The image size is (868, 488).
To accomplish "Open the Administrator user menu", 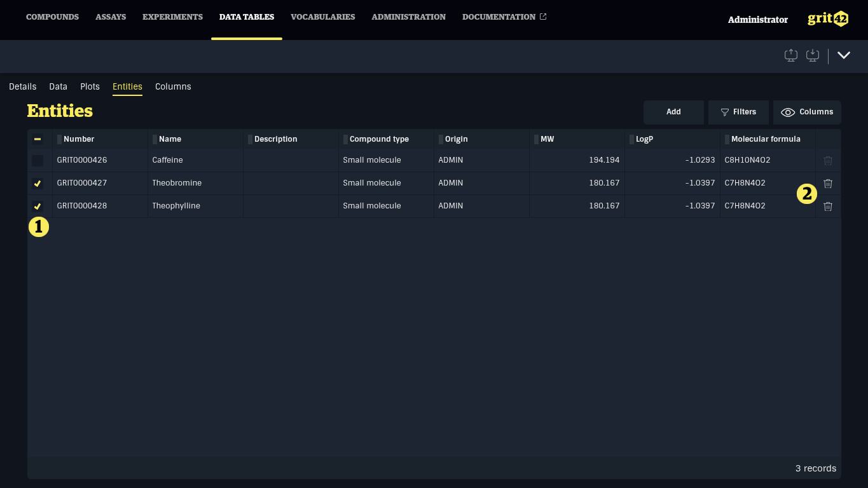I will point(757,20).
